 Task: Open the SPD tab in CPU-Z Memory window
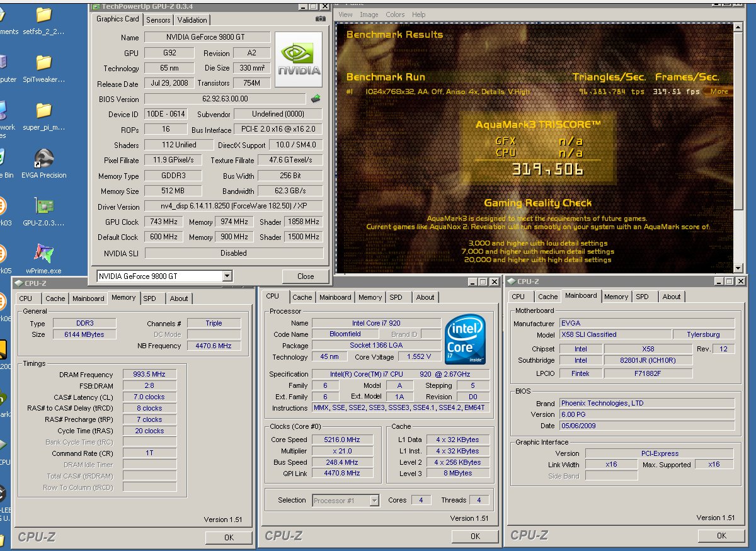[x=149, y=298]
